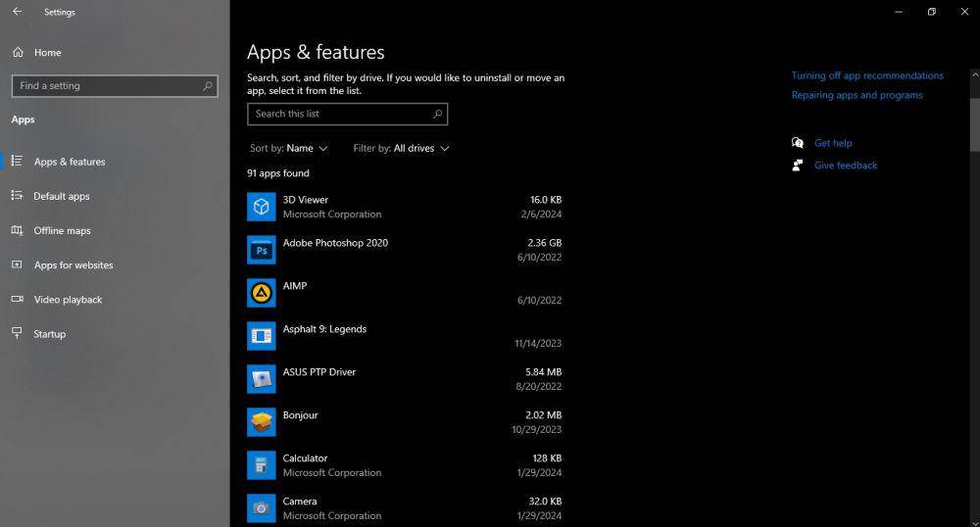Click the 16.0 KB size value
Viewport: 980px width, 527px height.
point(546,200)
